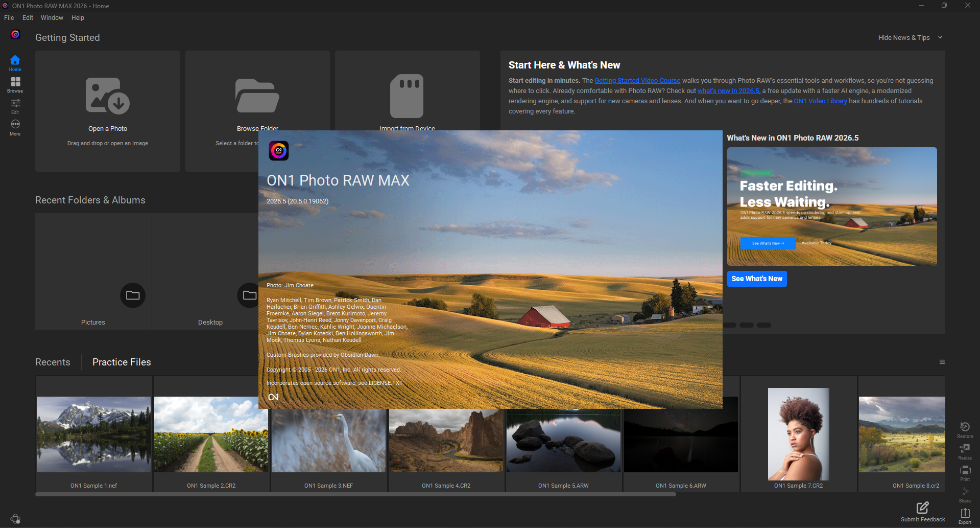Open a Photo card icon
The width and height of the screenshot is (980, 528).
(108, 96)
